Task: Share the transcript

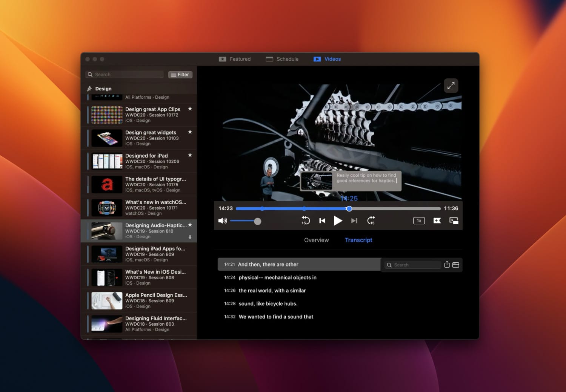Action: (447, 265)
